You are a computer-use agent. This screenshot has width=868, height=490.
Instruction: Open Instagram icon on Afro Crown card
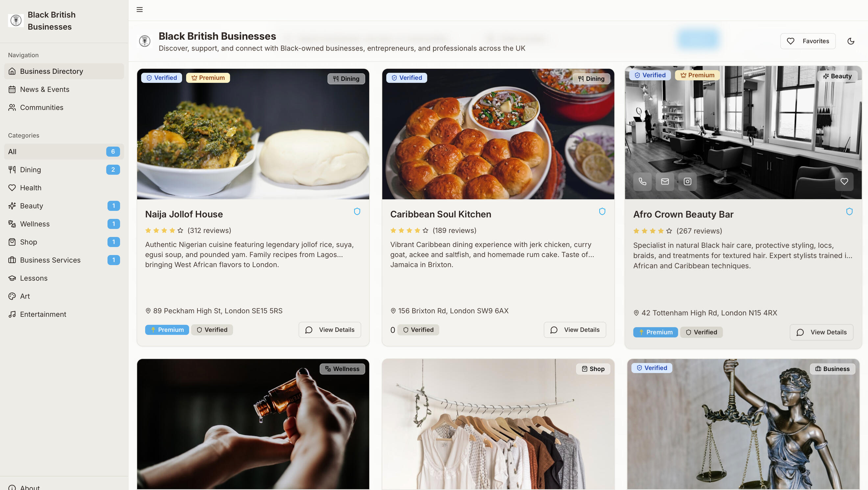click(x=687, y=181)
